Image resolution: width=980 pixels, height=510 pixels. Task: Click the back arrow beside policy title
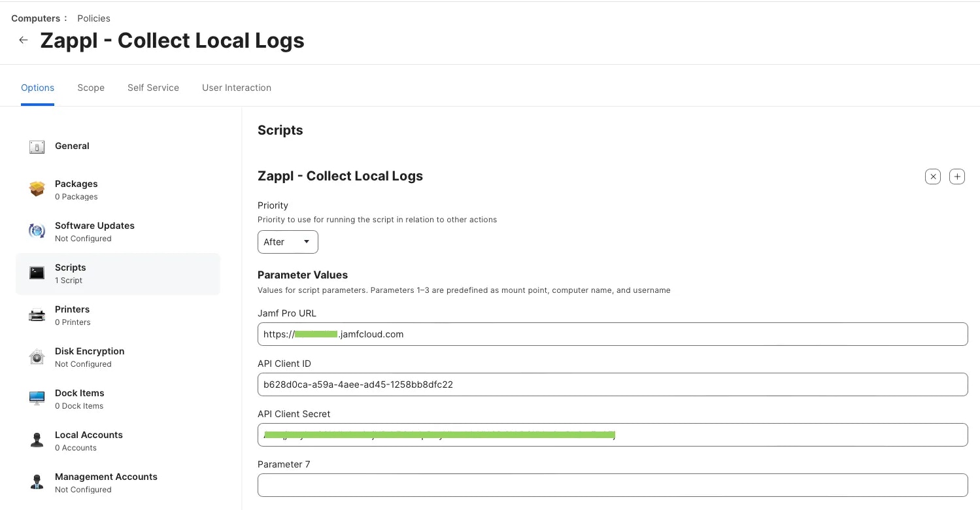click(x=24, y=41)
